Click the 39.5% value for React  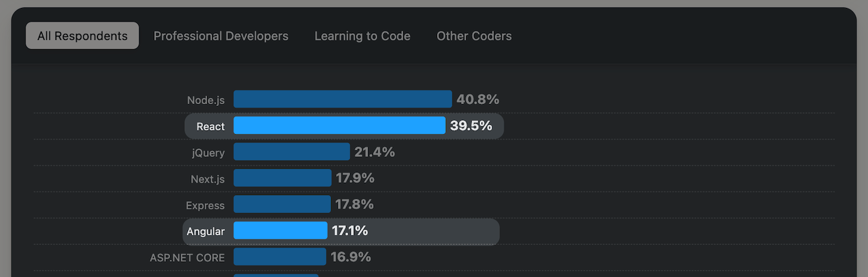(x=471, y=126)
